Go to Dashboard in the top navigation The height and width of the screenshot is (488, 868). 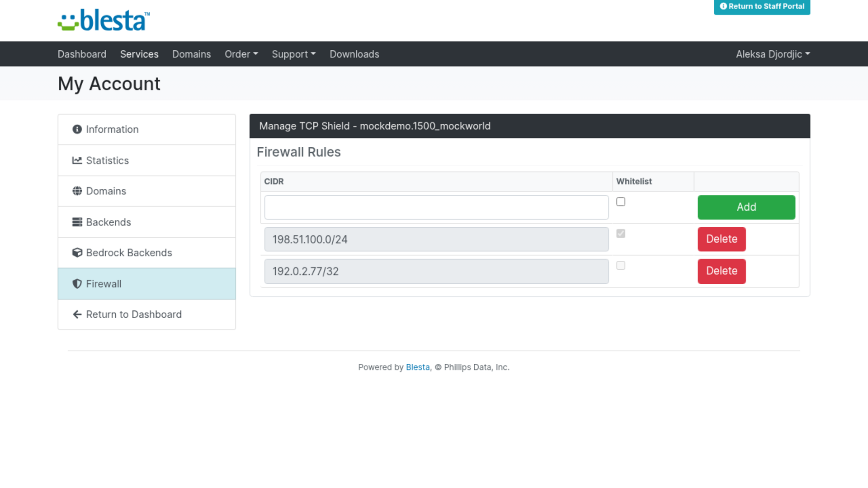point(82,54)
